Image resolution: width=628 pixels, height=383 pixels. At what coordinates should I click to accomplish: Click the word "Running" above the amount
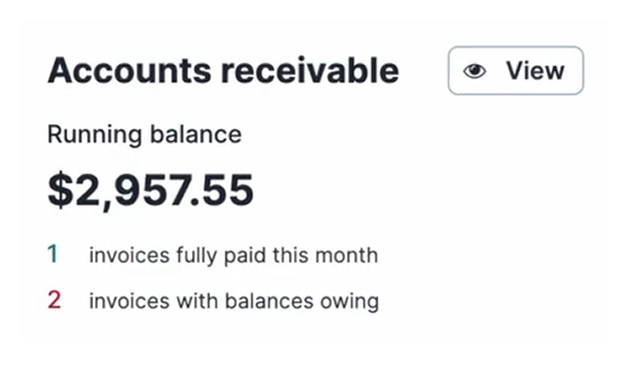(95, 135)
